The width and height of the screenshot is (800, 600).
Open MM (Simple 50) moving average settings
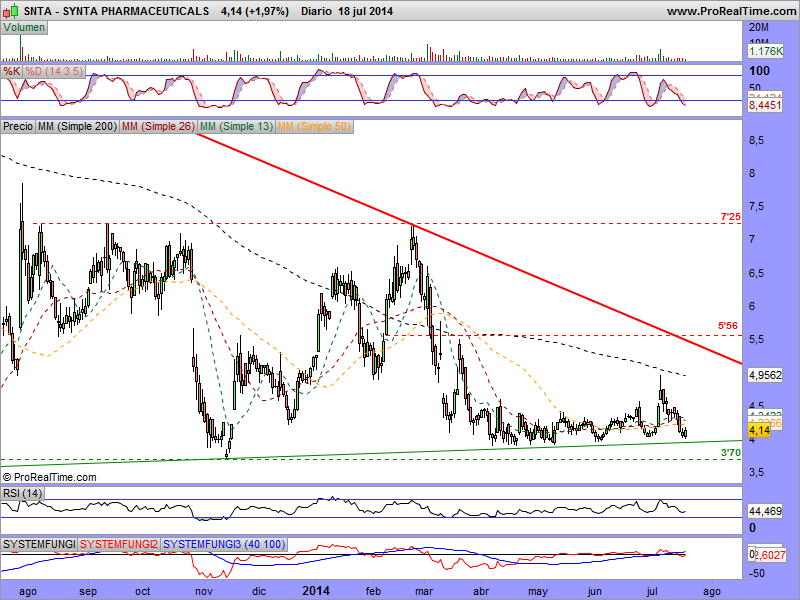[314, 126]
